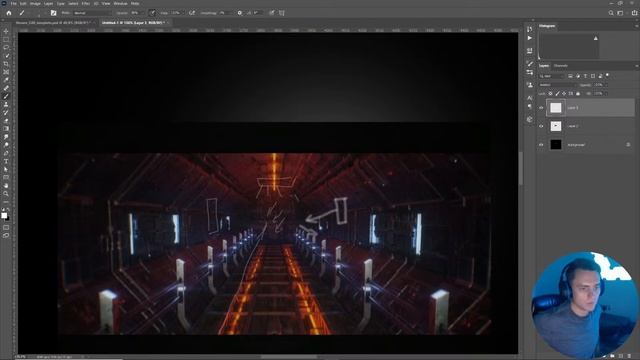Open the Adjustments sliders panel icon
Viewport: 640px width, 360px height.
click(x=529, y=72)
